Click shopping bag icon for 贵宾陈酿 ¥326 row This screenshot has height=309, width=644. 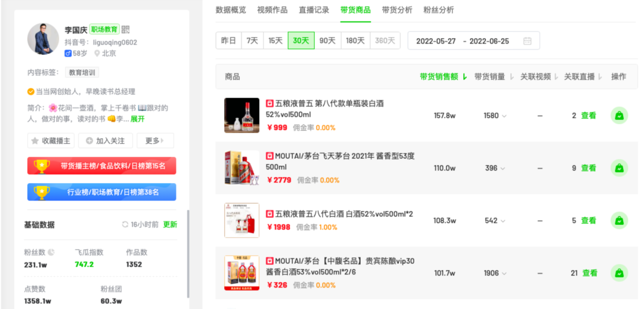click(619, 273)
